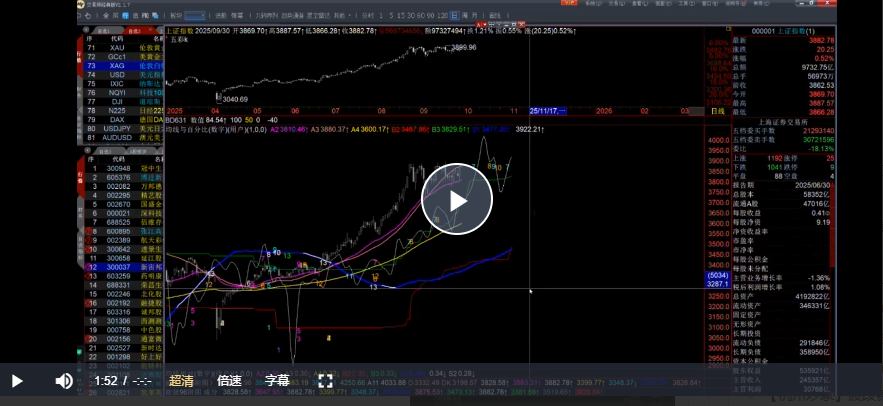Select the XAU row in the list
The height and width of the screenshot is (406, 883).
(x=123, y=48)
